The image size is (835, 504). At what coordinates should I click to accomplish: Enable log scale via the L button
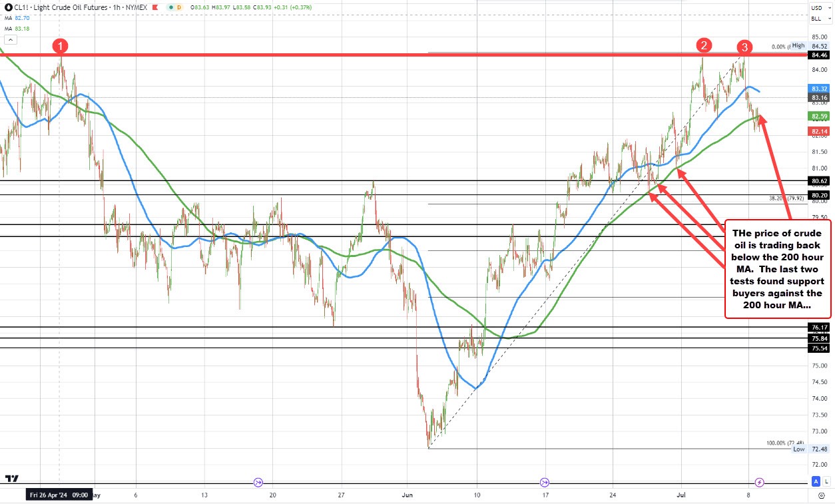click(x=826, y=481)
